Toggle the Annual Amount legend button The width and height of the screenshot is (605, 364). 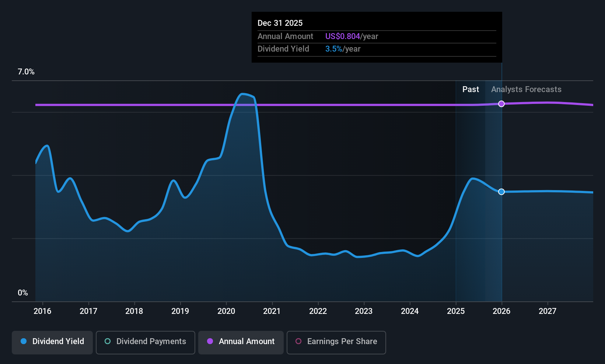point(241,343)
